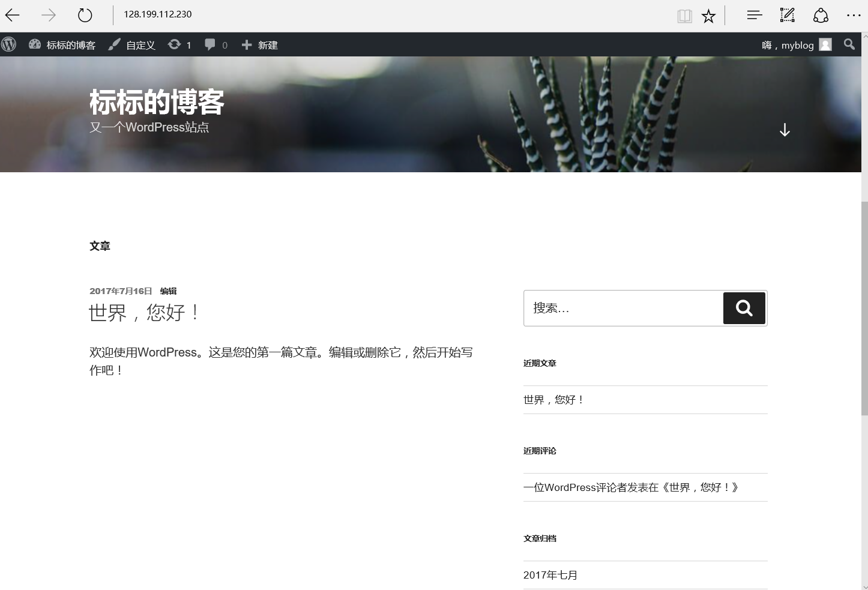
Task: Click the browser back arrow
Action: [12, 15]
